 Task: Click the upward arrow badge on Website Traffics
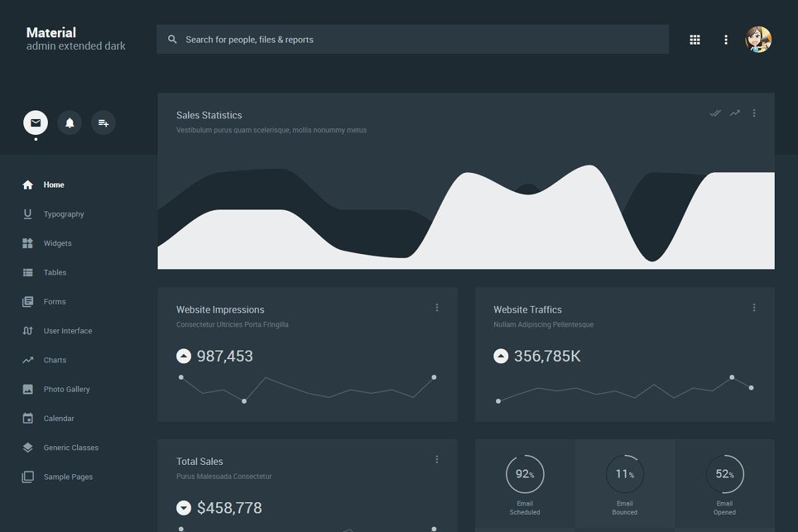500,356
